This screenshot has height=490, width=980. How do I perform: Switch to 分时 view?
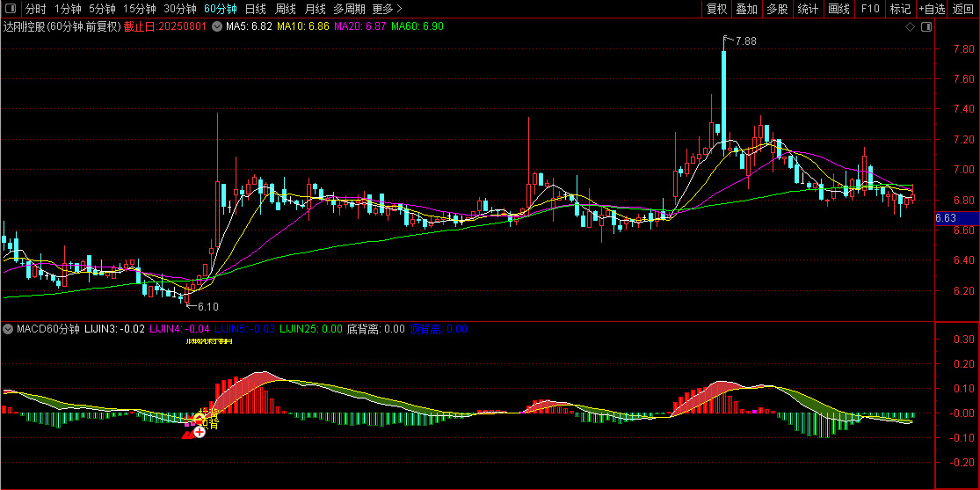(x=36, y=9)
